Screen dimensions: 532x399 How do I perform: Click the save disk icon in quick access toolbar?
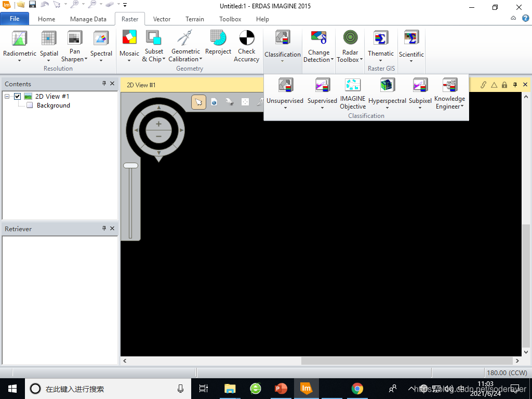(32, 5)
